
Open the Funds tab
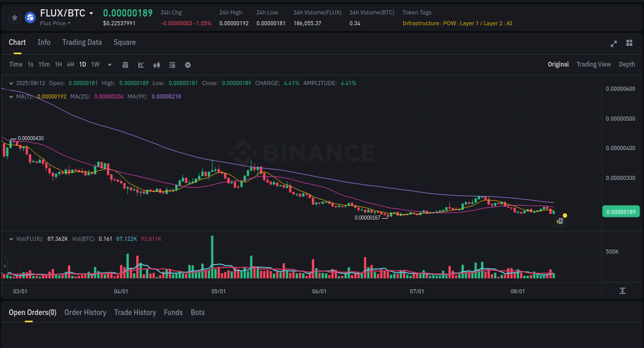173,312
